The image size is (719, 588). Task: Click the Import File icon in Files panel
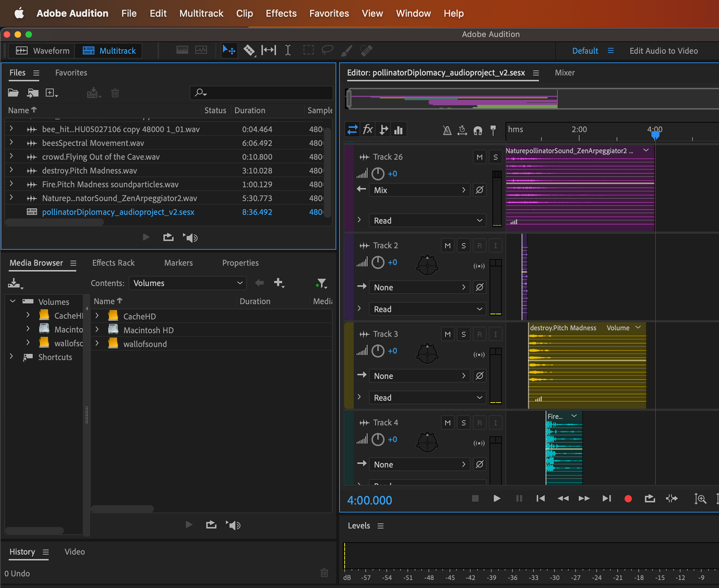[33, 93]
